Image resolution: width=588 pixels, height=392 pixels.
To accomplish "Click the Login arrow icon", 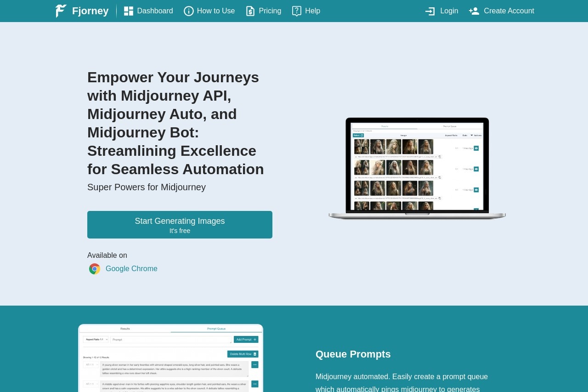I will pyautogui.click(x=430, y=11).
